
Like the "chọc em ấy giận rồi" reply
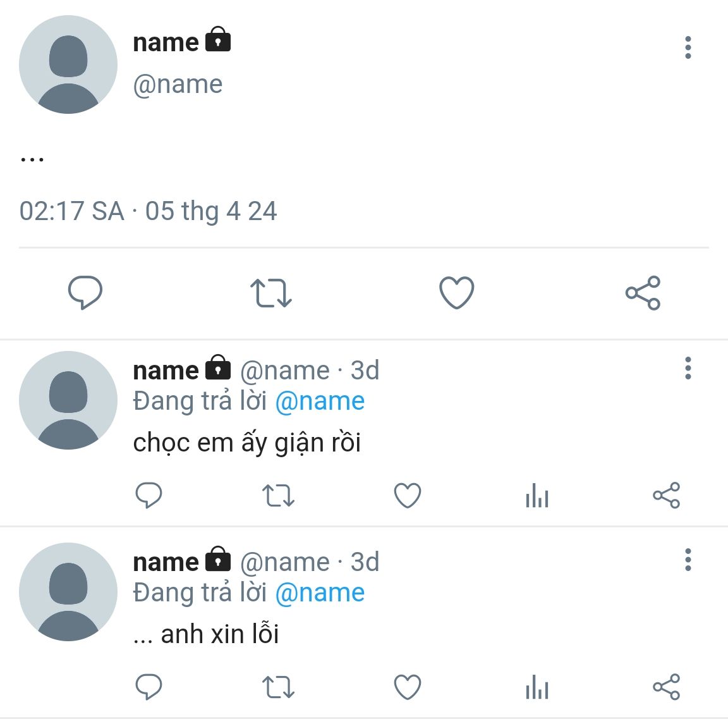(408, 495)
